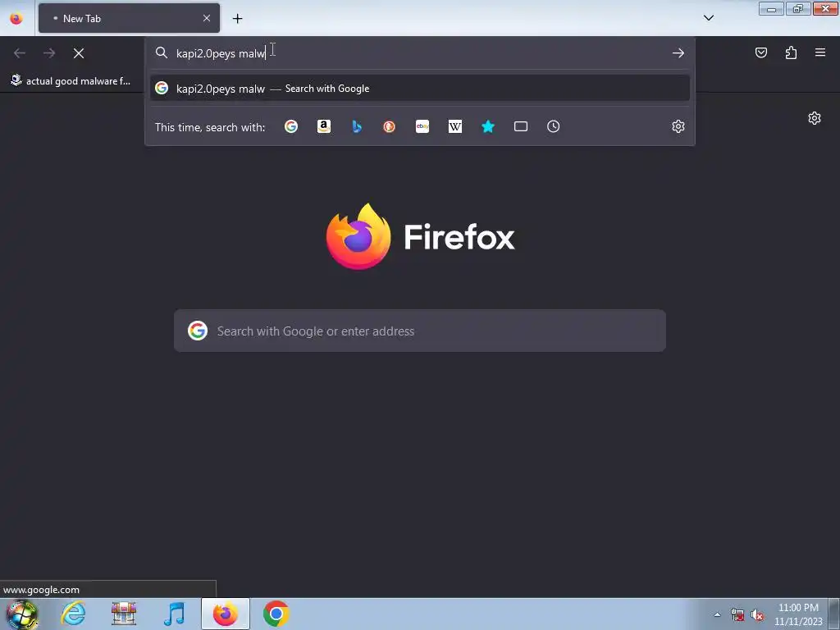
Task: Select 'kapi2.0peys malw — Search with Google' suggestion
Action: (419, 89)
